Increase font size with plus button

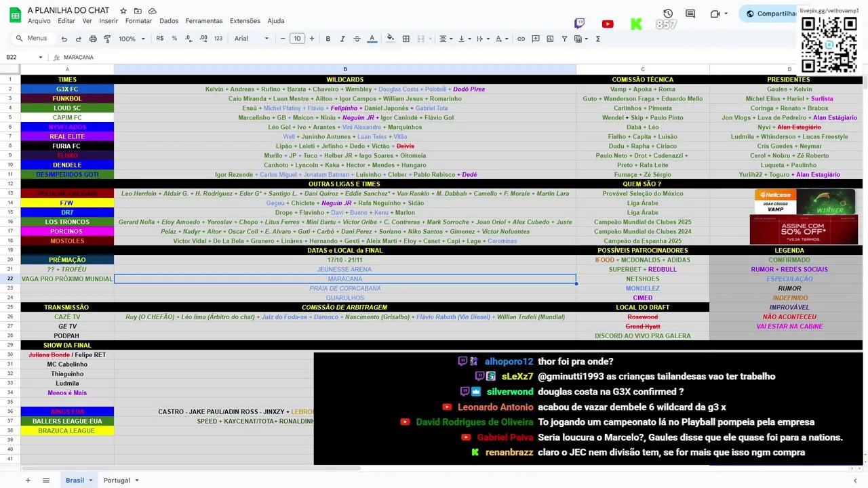pyautogui.click(x=312, y=39)
